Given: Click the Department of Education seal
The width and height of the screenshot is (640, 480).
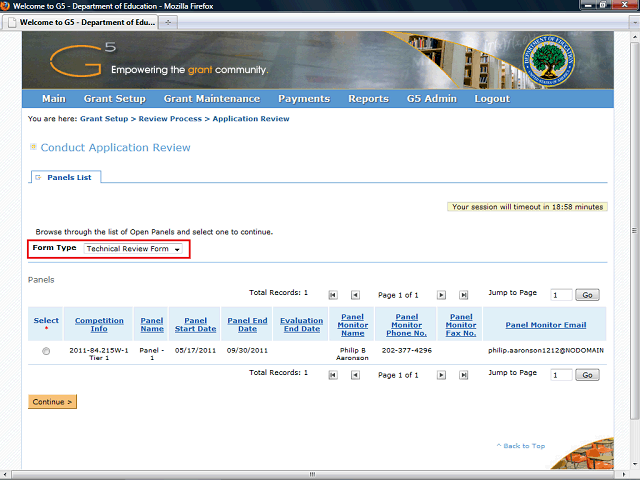Looking at the screenshot, I should 546,60.
